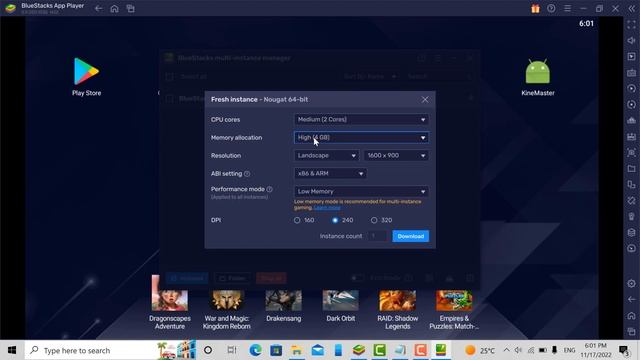Open the Windows notification center icon
This screenshot has height=360, width=640.
(624, 350)
